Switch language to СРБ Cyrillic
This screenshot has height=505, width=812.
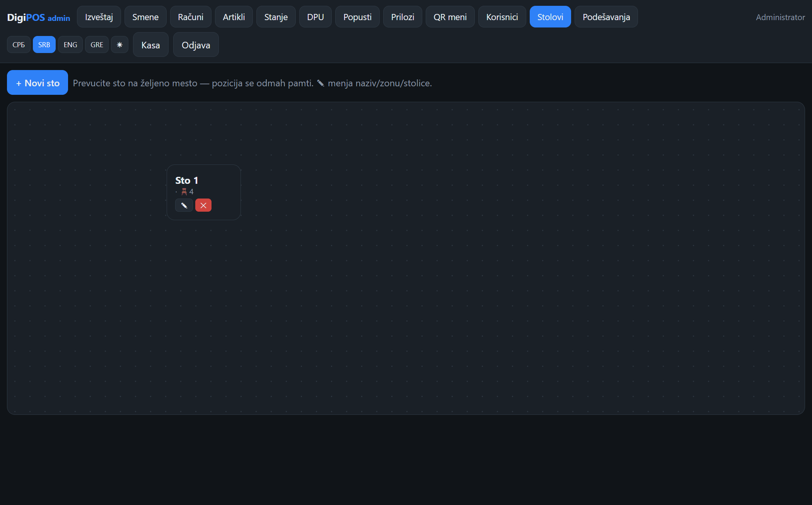click(x=19, y=45)
